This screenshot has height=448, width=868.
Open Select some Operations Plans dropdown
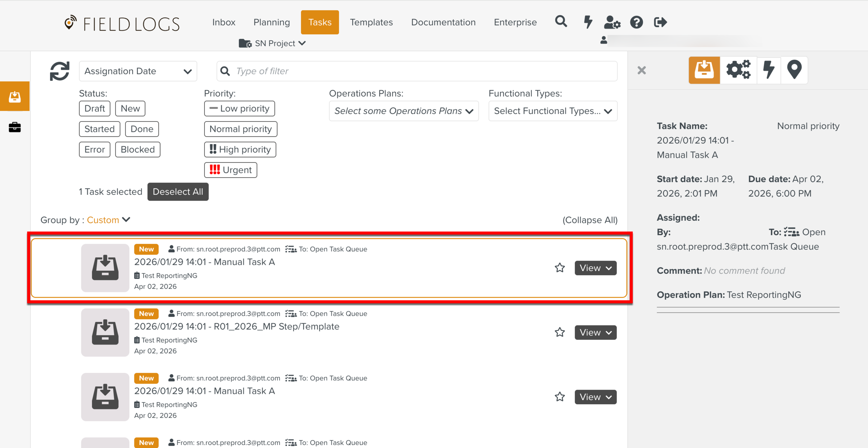pos(403,111)
